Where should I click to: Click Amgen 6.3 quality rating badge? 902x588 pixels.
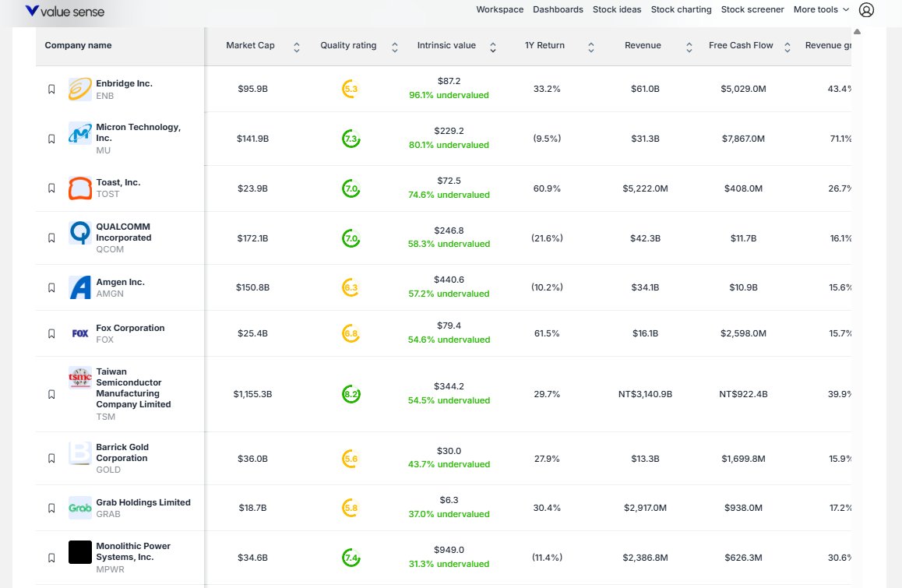pyautogui.click(x=351, y=287)
